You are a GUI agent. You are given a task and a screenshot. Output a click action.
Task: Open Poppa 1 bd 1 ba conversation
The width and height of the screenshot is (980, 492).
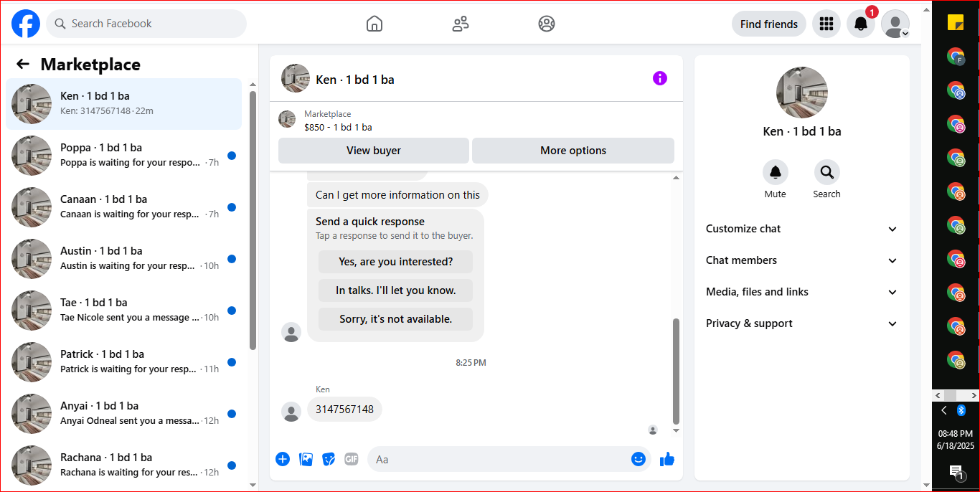124,156
